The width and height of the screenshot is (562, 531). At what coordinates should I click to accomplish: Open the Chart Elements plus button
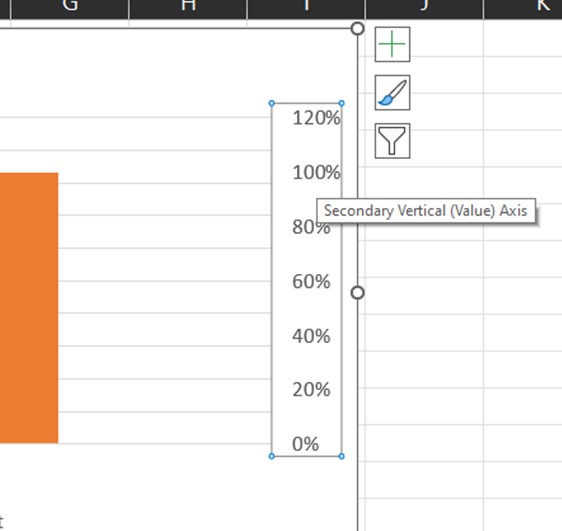pyautogui.click(x=392, y=44)
